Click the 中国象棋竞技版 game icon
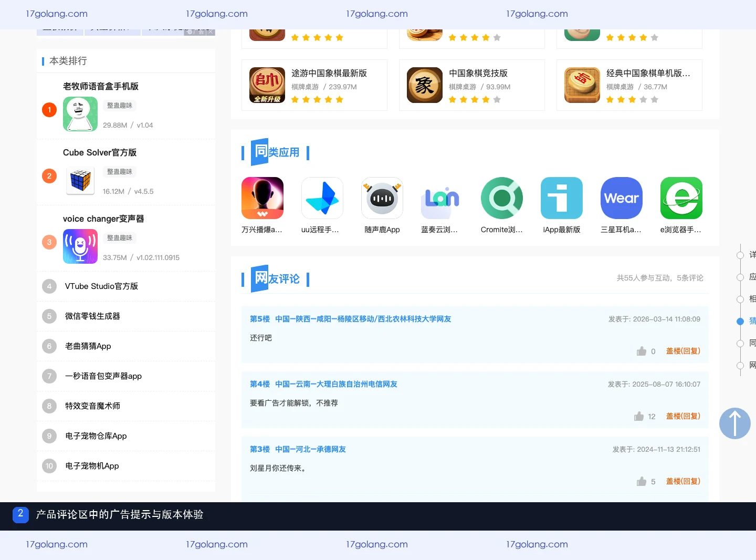The width and height of the screenshot is (756, 560). [425, 85]
